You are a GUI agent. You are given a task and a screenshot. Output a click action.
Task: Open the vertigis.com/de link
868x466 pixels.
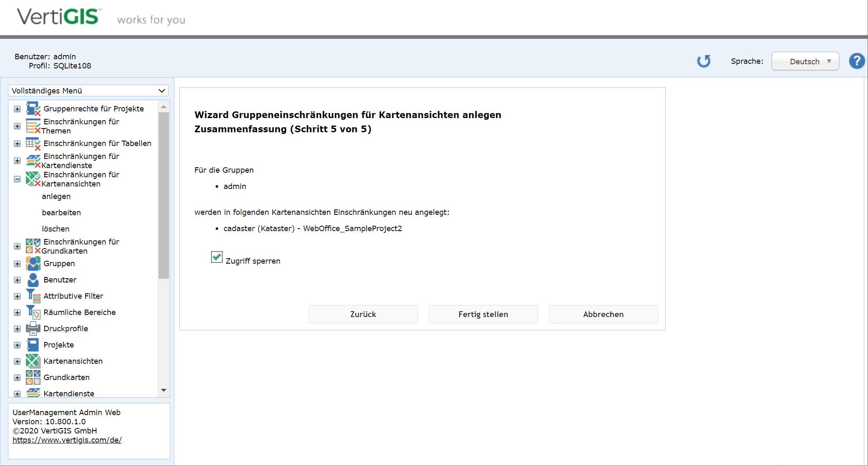67,440
